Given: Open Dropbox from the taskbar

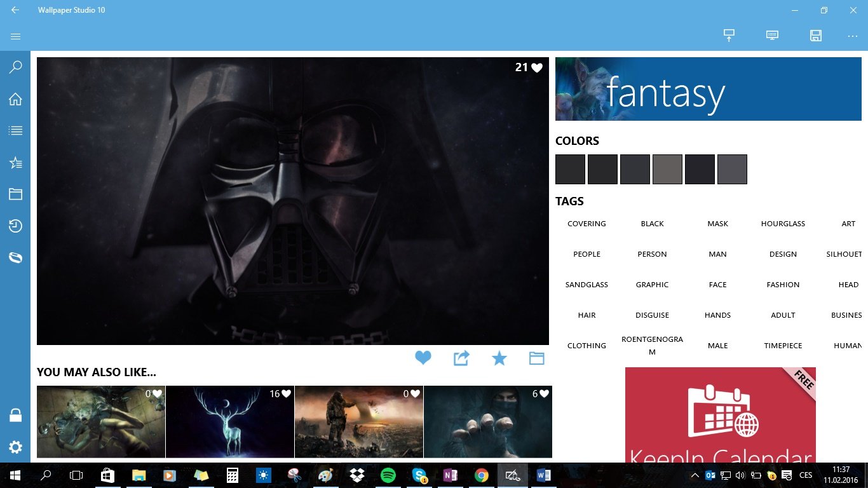Looking at the screenshot, I should coord(357,475).
